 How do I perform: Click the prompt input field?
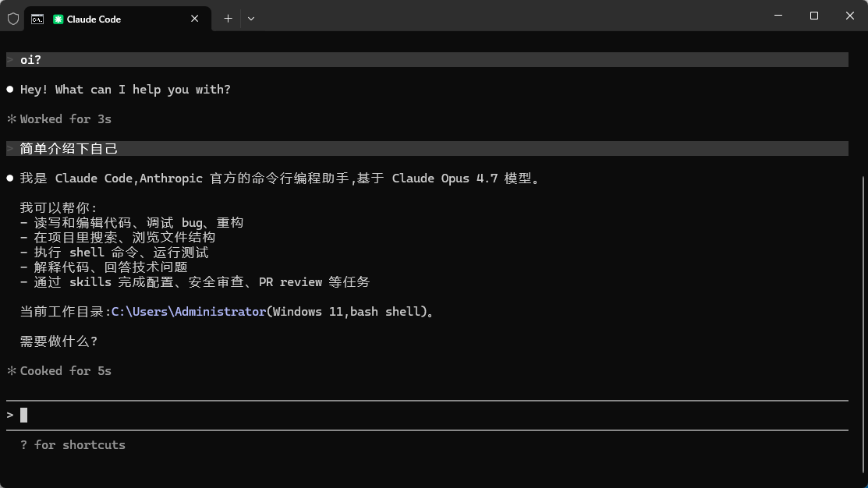[x=427, y=415]
